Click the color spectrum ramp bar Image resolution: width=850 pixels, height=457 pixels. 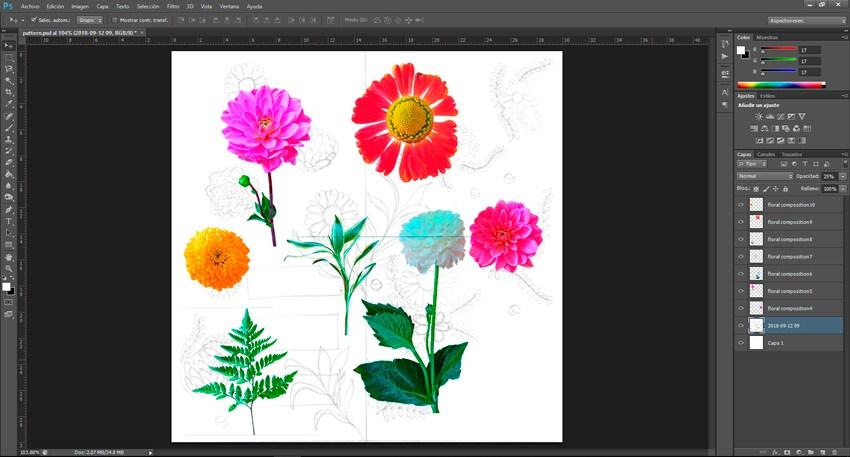pos(781,85)
